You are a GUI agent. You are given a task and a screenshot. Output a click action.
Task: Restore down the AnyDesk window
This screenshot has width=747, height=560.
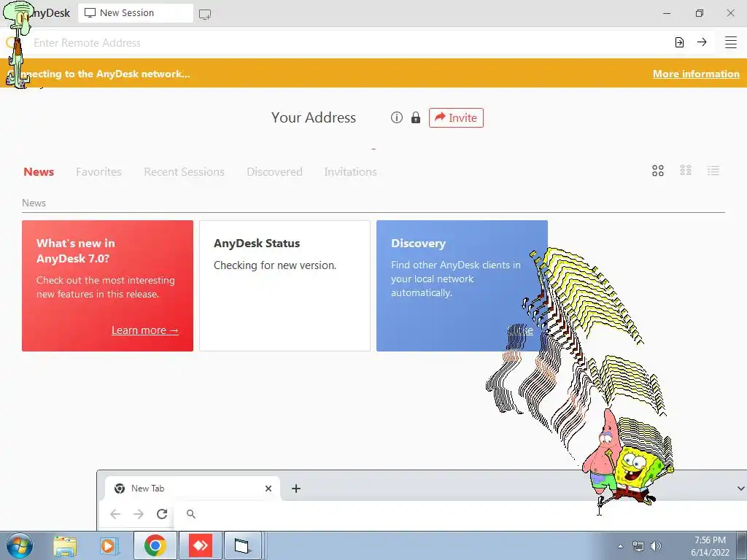(699, 13)
